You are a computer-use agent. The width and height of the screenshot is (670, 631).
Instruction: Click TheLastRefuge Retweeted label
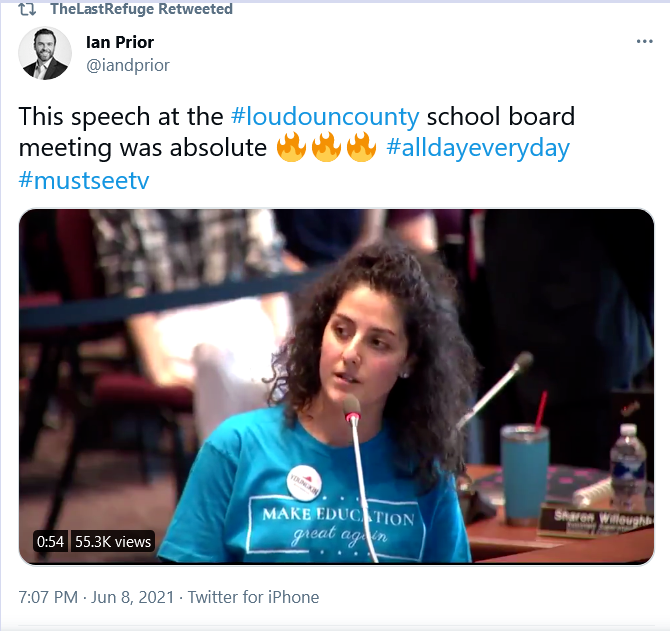pyautogui.click(x=141, y=9)
